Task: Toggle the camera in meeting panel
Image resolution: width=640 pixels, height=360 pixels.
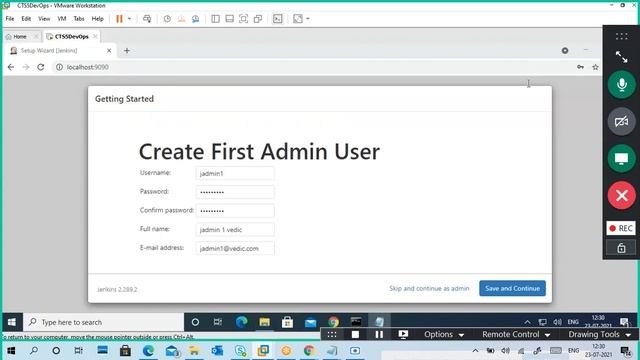Action: (621, 121)
